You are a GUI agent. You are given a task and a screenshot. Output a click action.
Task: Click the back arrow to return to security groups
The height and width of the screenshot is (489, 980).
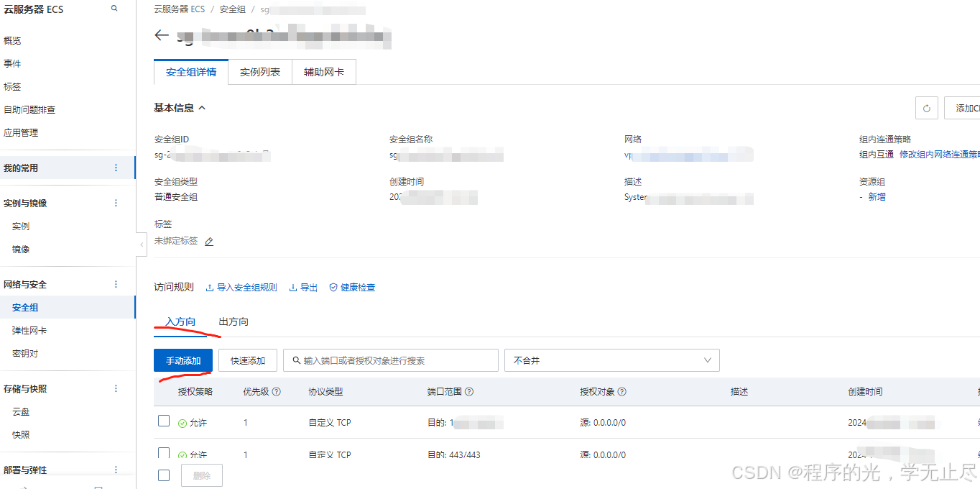point(161,35)
